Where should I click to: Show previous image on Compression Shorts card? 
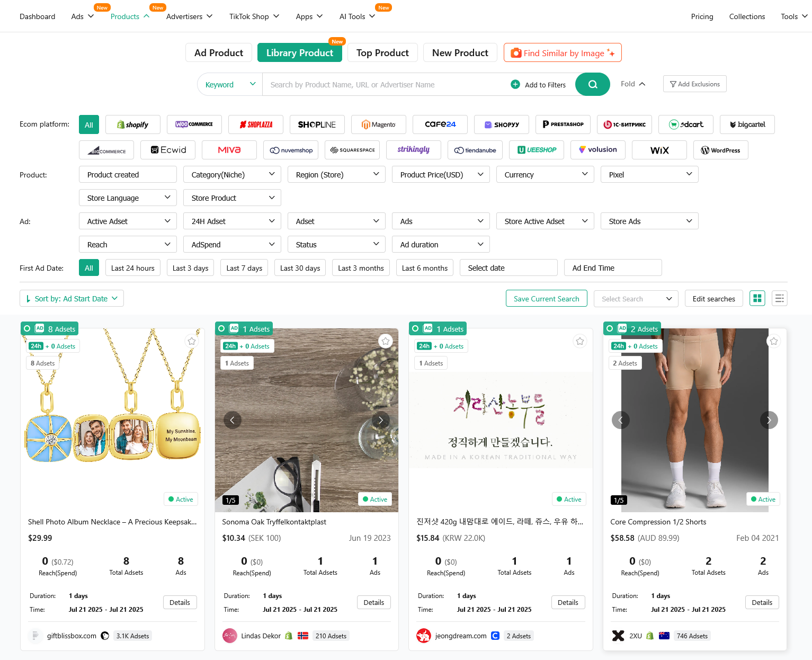pos(621,420)
